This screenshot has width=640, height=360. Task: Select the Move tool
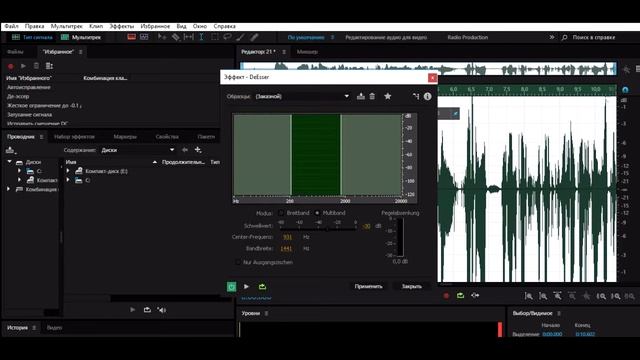pos(162,37)
